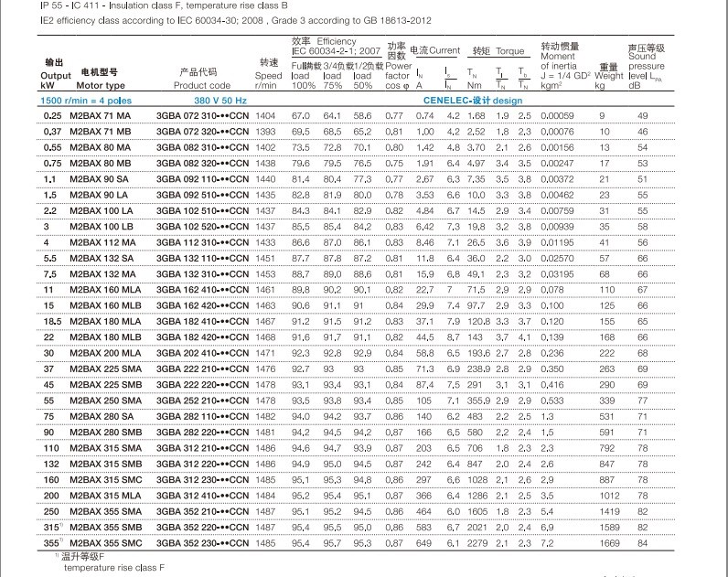Select product code 3GBA 102 510-••CCN
The image size is (728, 577).
click(202, 210)
